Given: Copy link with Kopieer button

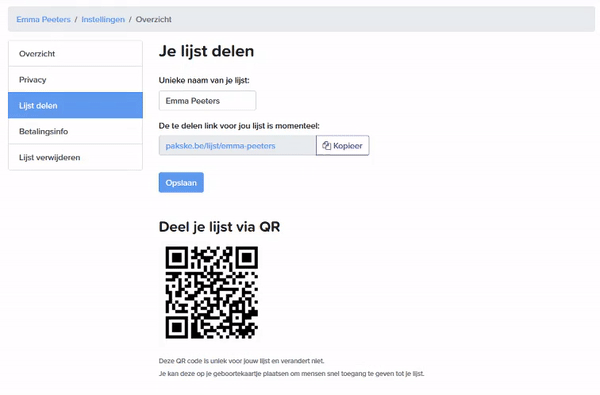Looking at the screenshot, I should pos(342,145).
